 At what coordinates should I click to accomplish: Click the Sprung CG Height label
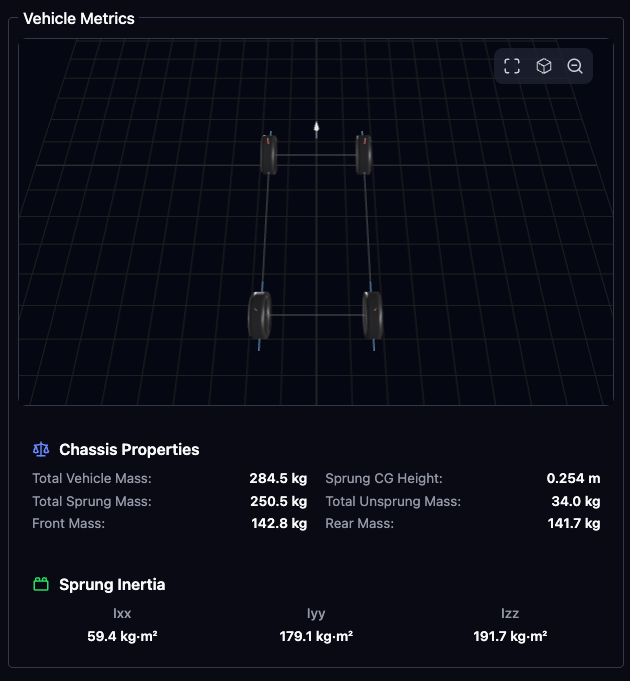point(384,478)
